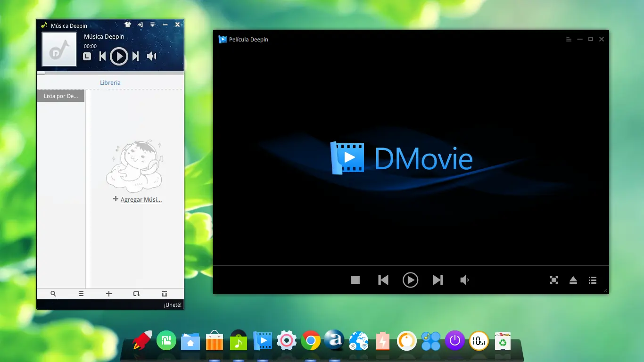Open skin selector shirt icon in Música Deepin

[128, 25]
